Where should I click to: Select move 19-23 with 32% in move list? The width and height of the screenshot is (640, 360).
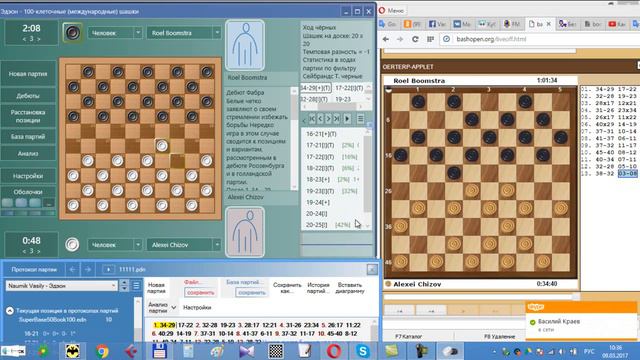point(320,191)
